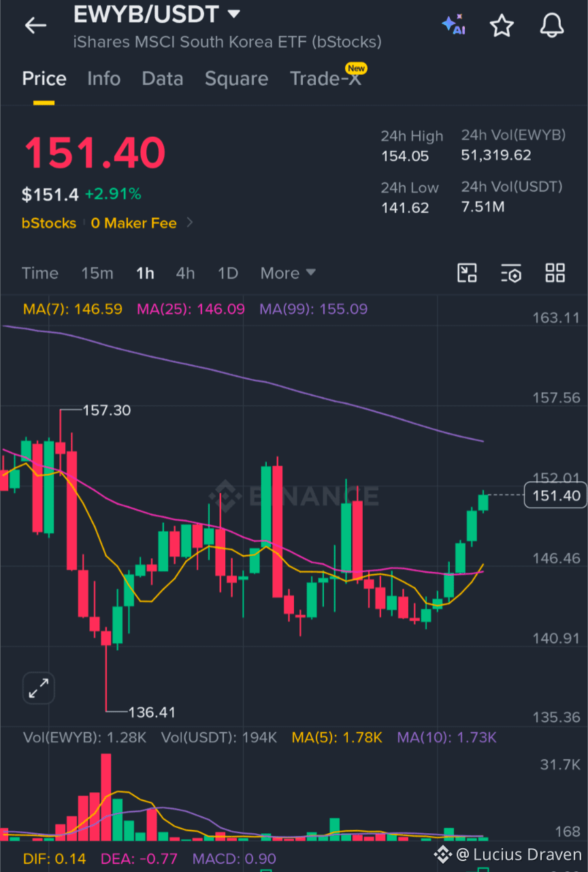The image size is (588, 872).
Task: Tap the Vol(EWYB): 1.28K label
Action: [x=84, y=737]
